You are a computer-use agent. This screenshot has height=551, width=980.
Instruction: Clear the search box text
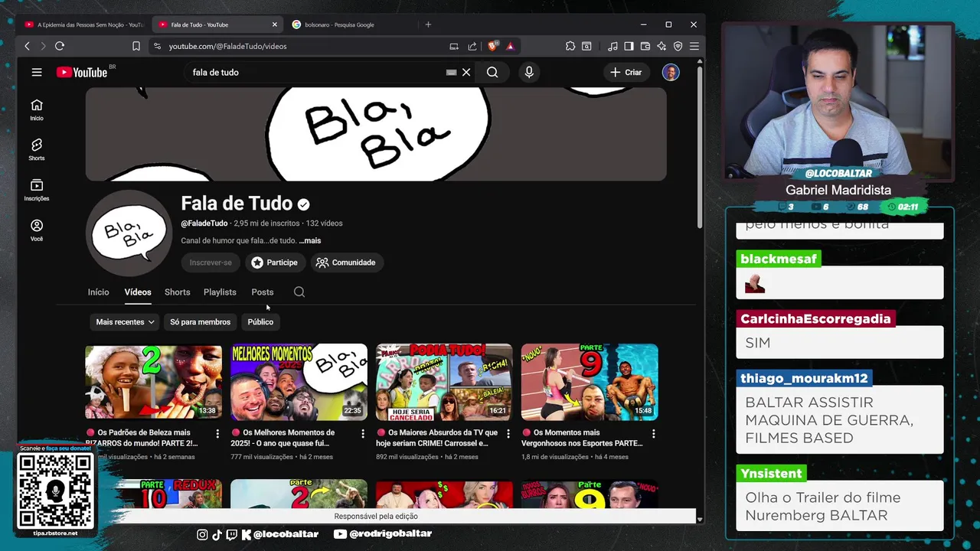pyautogui.click(x=466, y=72)
